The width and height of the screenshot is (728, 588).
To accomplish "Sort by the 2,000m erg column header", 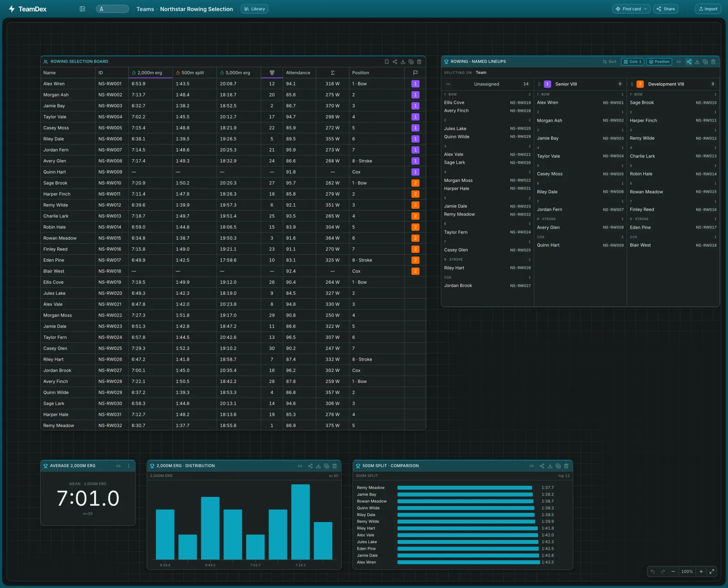I will pyautogui.click(x=150, y=73).
